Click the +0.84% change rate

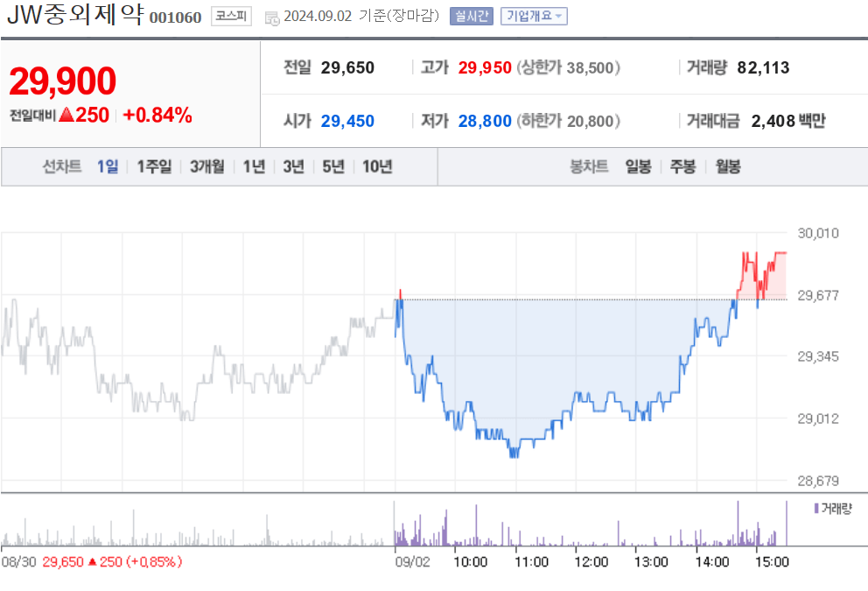[157, 116]
